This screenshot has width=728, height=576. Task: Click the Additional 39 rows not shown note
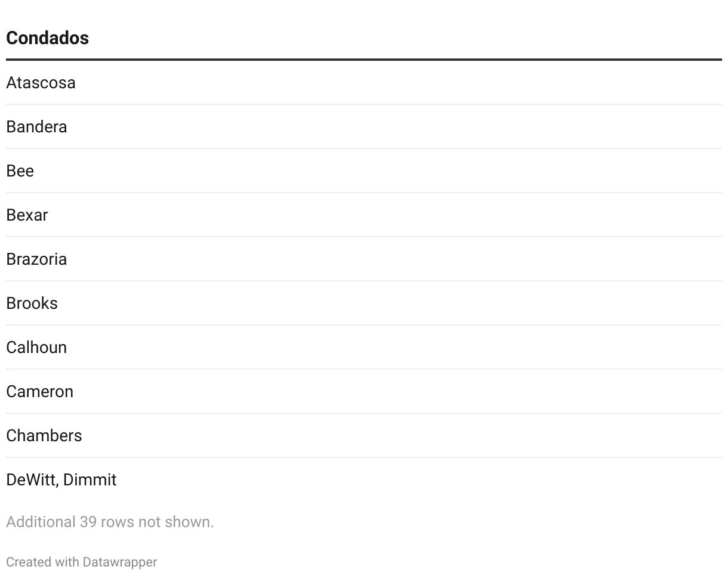tap(110, 522)
